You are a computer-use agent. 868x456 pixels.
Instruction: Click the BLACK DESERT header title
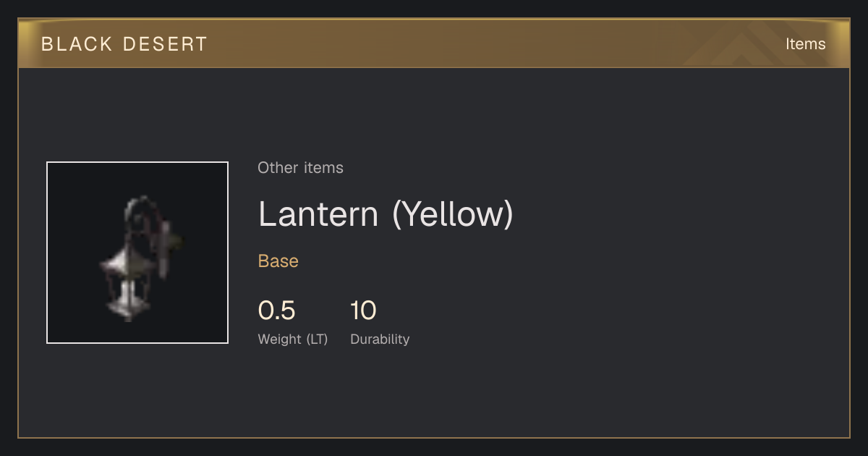coord(124,44)
